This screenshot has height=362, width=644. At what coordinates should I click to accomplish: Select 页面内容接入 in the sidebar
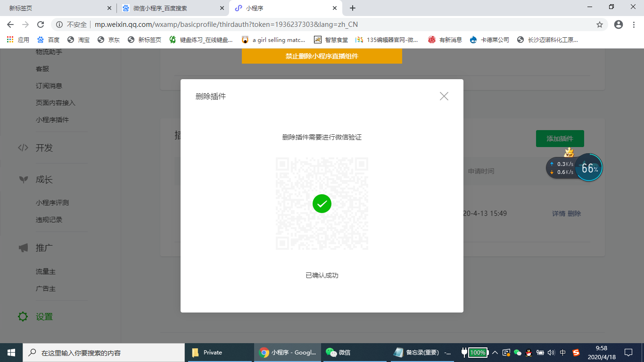coord(56,103)
